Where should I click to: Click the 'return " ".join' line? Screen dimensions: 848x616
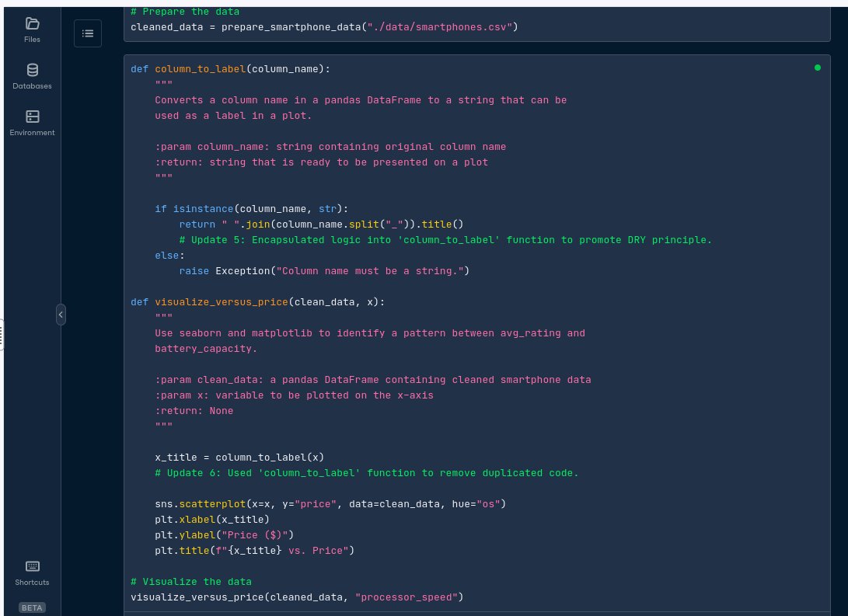[321, 224]
